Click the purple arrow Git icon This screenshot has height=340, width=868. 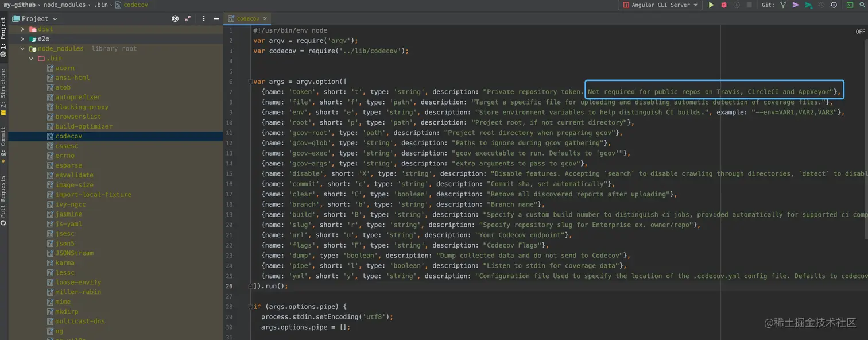(x=796, y=5)
